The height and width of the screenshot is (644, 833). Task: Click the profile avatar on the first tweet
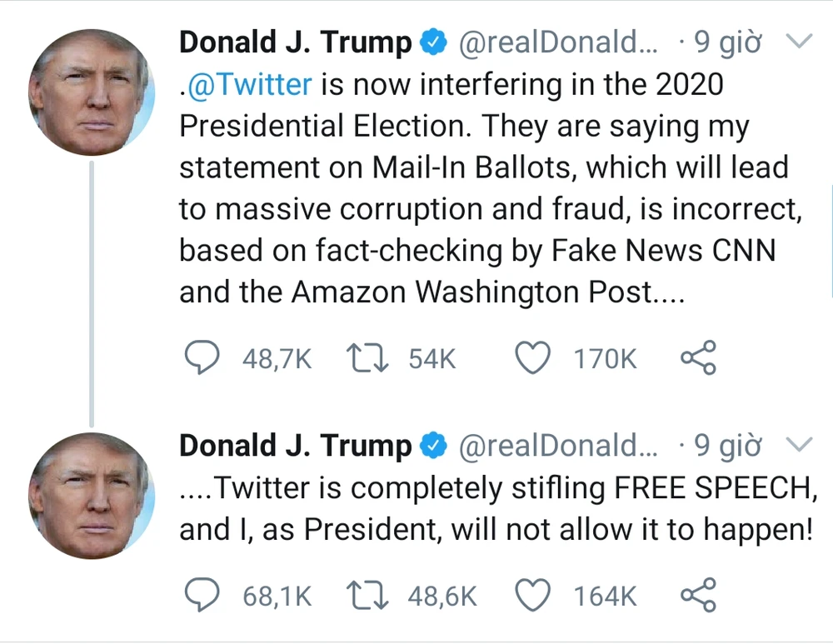pyautogui.click(x=91, y=92)
